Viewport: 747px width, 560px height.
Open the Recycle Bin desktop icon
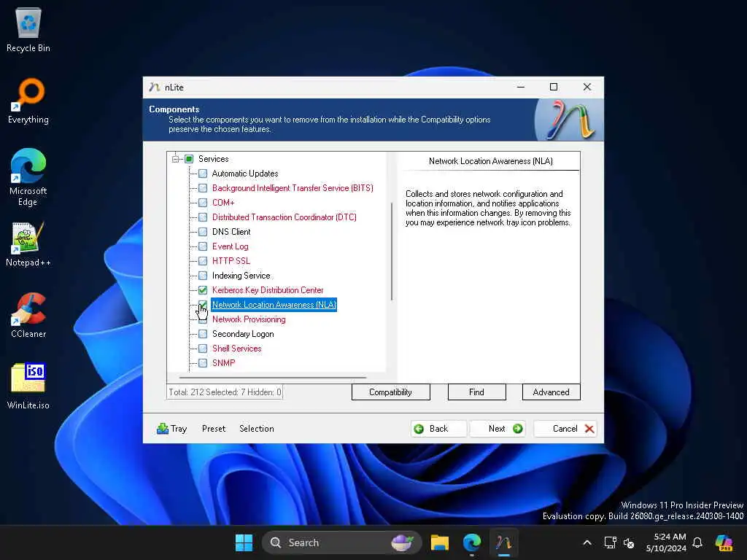(x=28, y=29)
